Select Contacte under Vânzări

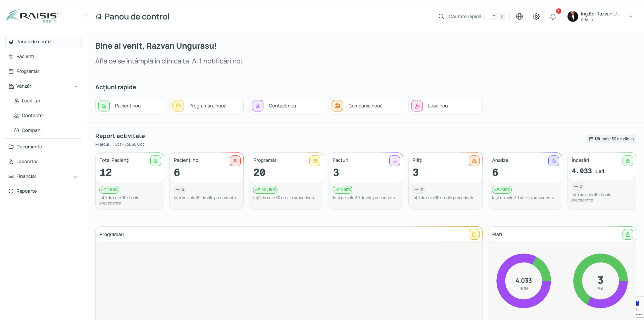tap(32, 115)
